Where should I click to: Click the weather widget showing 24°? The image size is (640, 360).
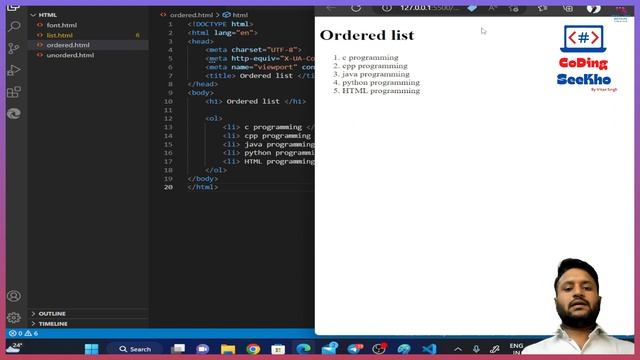point(14,348)
